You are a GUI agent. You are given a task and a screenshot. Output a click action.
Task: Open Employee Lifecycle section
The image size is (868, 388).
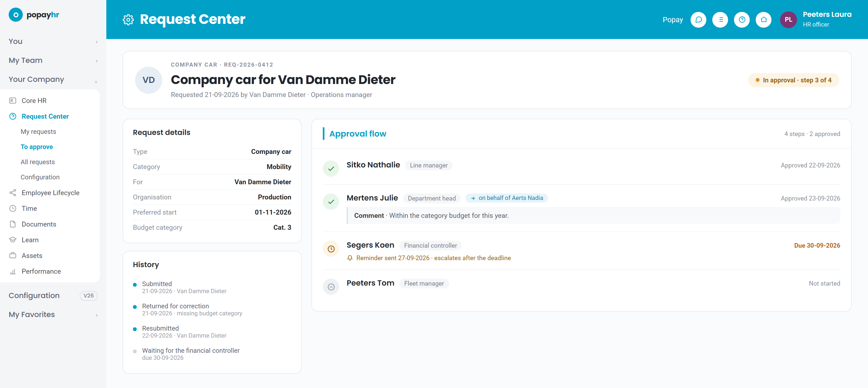pyautogui.click(x=50, y=193)
